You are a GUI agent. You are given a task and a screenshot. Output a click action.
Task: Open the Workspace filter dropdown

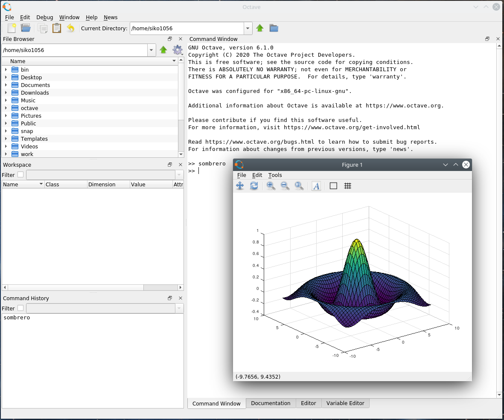point(179,175)
